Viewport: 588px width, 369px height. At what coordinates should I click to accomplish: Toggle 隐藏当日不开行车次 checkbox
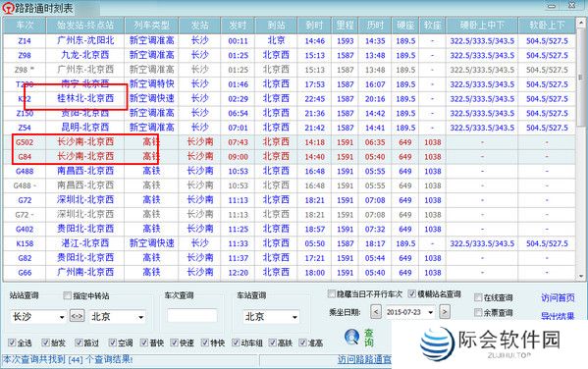331,293
